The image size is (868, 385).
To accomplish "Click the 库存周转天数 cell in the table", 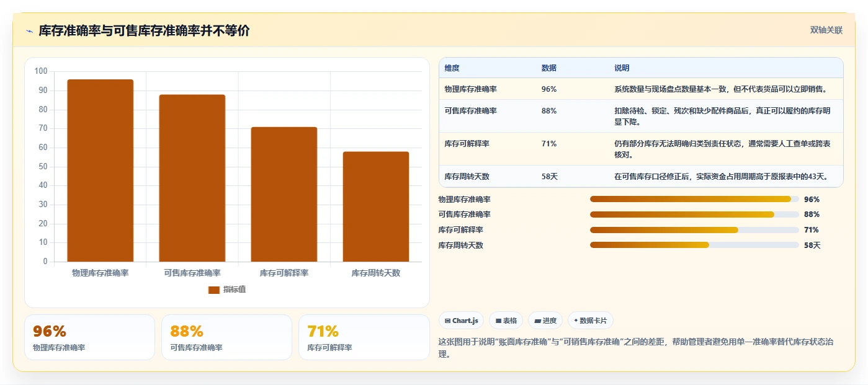I will pos(467,177).
